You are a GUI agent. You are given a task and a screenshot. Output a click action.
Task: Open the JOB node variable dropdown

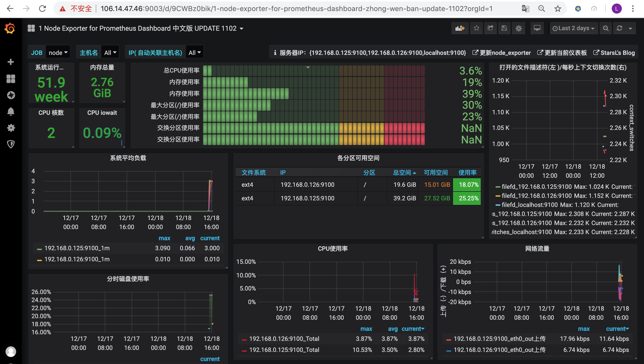coord(58,53)
